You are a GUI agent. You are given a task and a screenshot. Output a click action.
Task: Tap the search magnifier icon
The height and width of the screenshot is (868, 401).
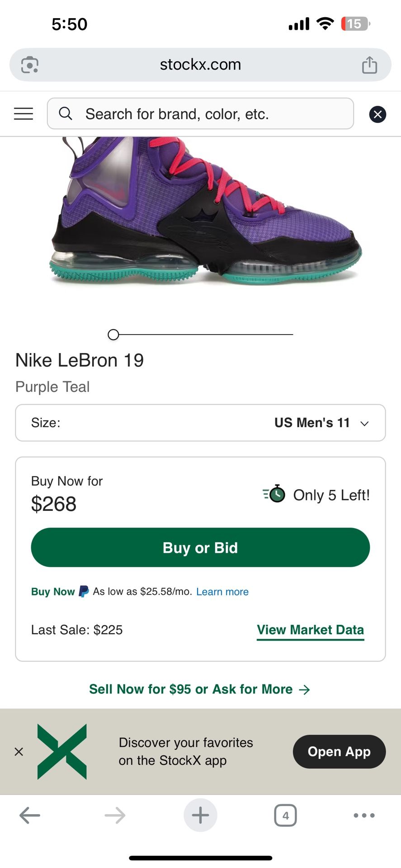(66, 113)
